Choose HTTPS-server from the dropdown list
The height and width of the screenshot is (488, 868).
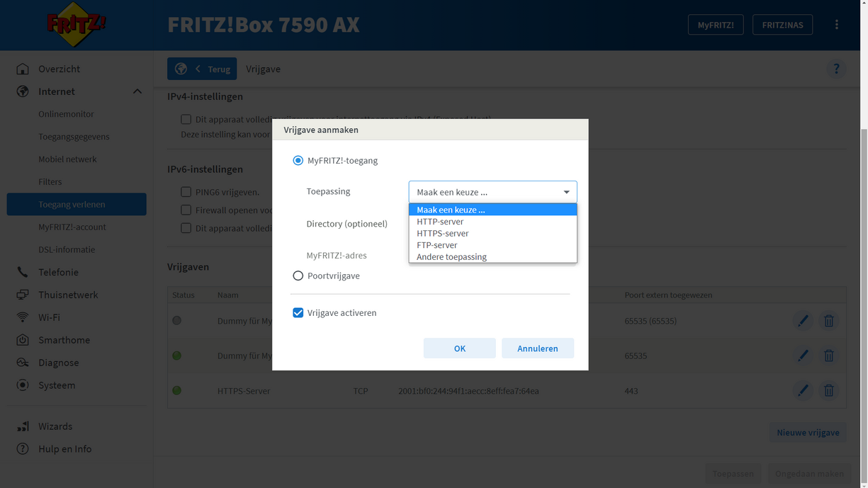pos(442,233)
